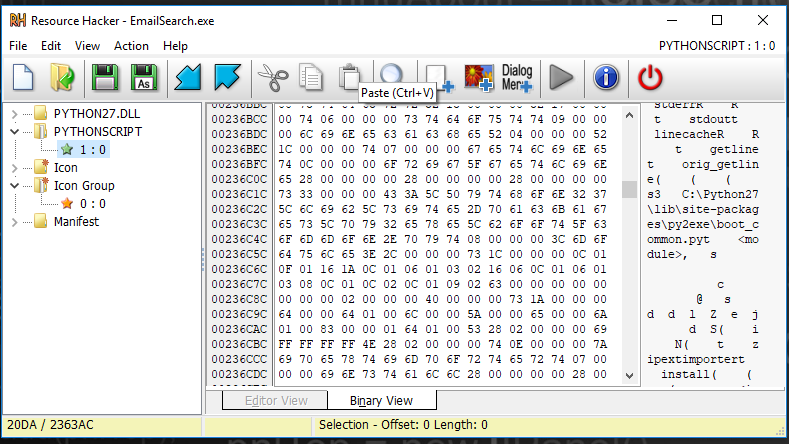Click the hex view scroll down arrow
The width and height of the screenshot is (789, 444).
click(x=629, y=376)
